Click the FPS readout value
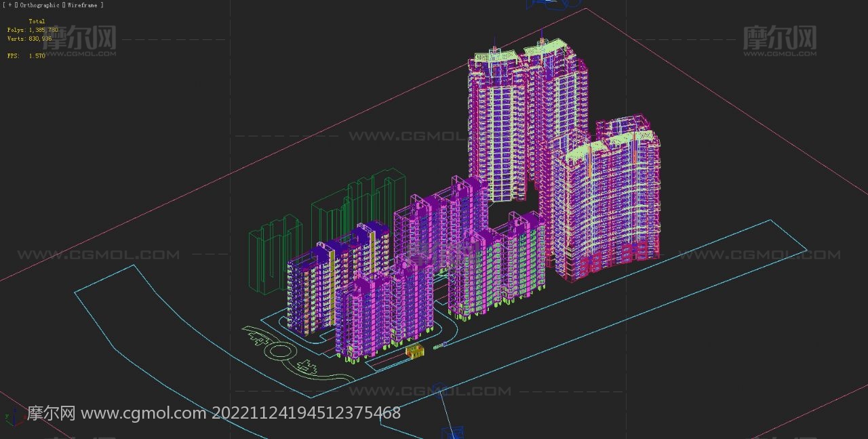The image size is (868, 439). coord(37,56)
